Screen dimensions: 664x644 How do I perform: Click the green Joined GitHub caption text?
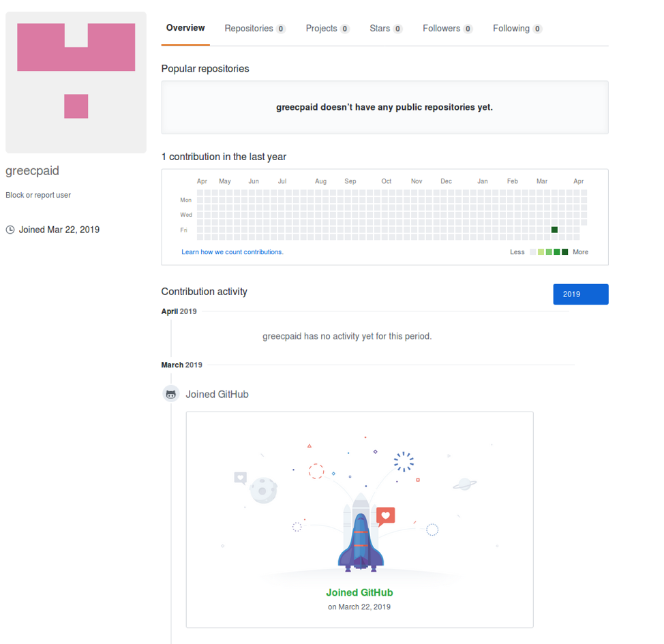pos(359,592)
